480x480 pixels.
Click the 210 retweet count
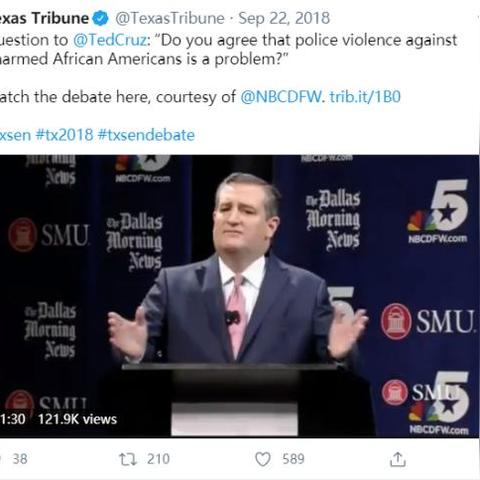(158, 459)
